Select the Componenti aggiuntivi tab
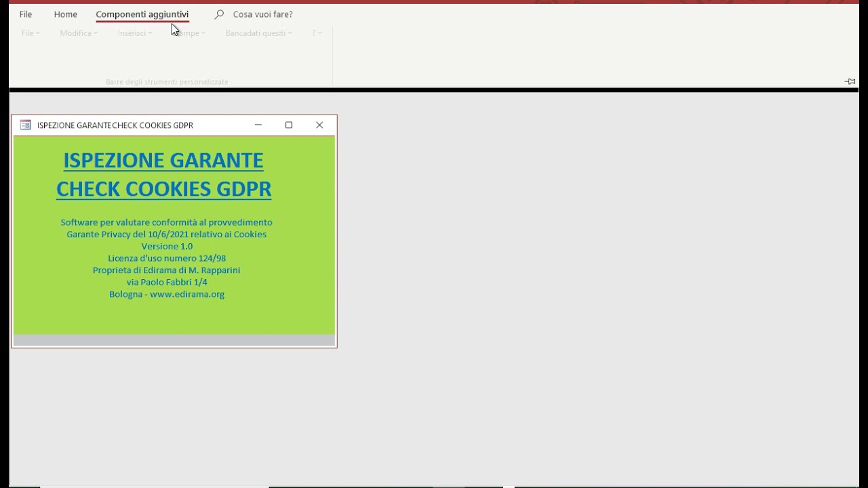868x488 pixels. tap(142, 14)
